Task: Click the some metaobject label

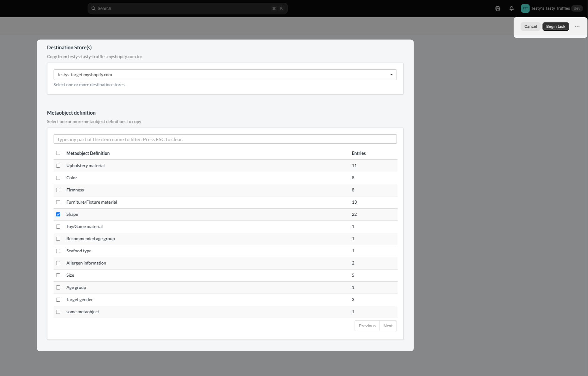Action: [83, 312]
